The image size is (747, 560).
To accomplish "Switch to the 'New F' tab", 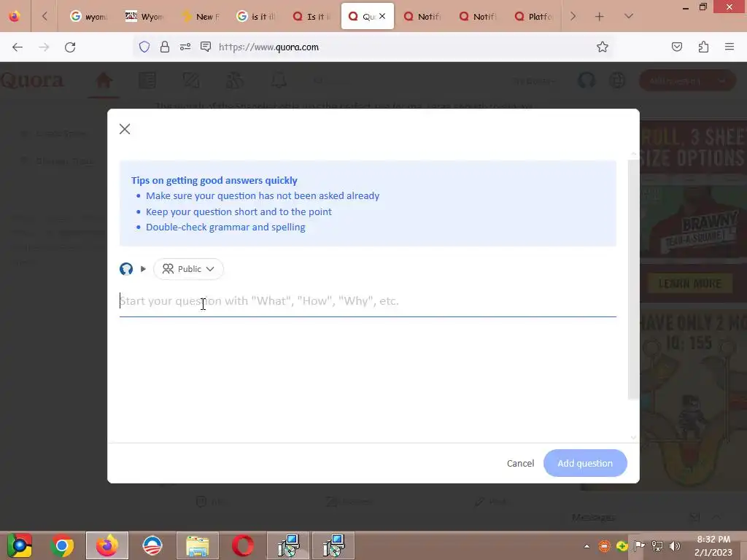I will point(200,16).
